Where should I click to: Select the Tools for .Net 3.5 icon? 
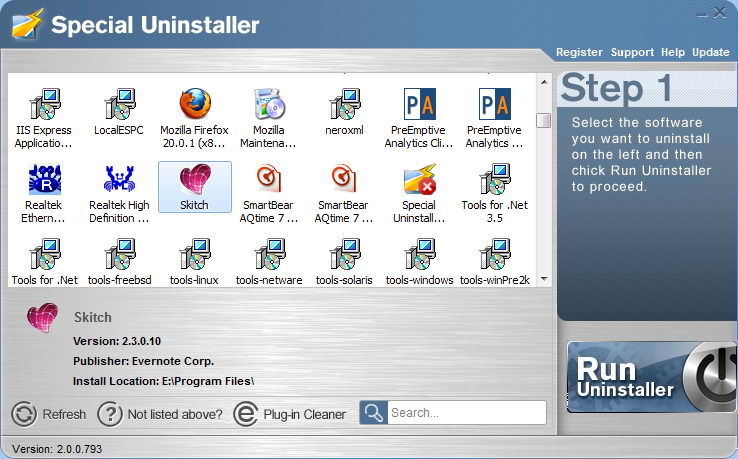(495, 179)
